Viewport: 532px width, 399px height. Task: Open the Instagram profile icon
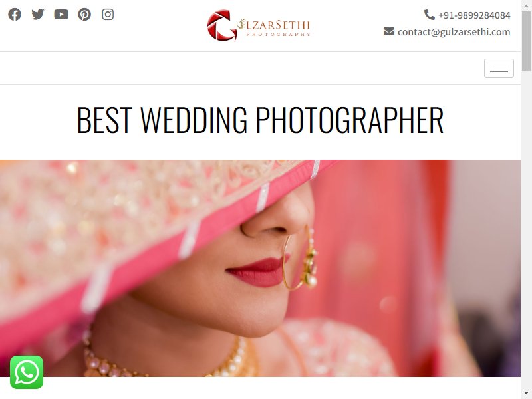tap(108, 15)
